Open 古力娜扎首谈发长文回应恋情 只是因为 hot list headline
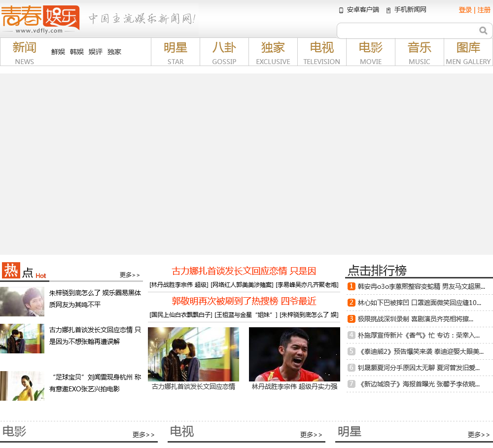 pyautogui.click(x=95, y=336)
